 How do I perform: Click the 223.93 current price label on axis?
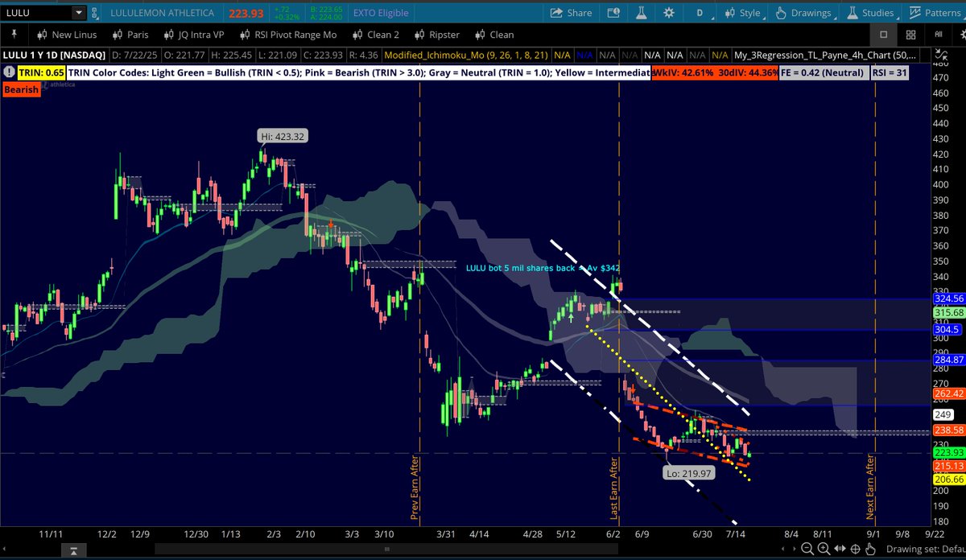point(950,452)
